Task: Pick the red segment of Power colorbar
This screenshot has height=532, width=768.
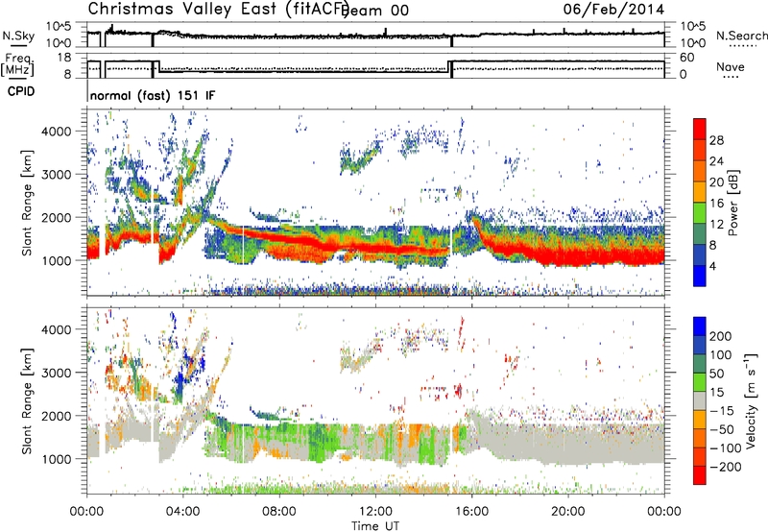Action: click(700, 129)
